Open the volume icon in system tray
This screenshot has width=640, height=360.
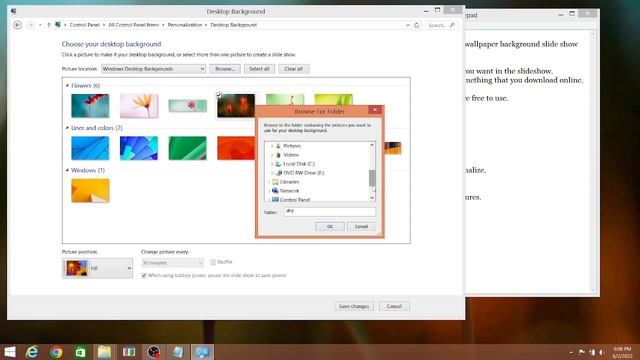(601, 352)
